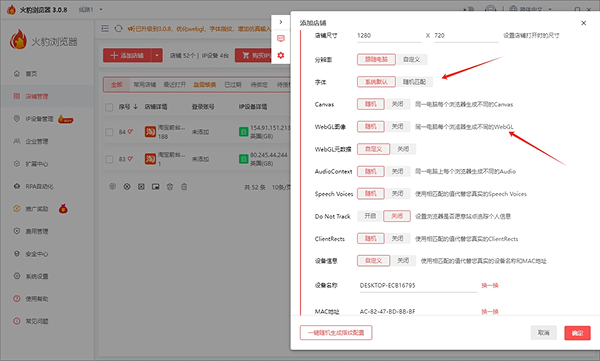Open the 线路1 line dropdown in title bar
This screenshot has height=361, width=600.
(91, 10)
